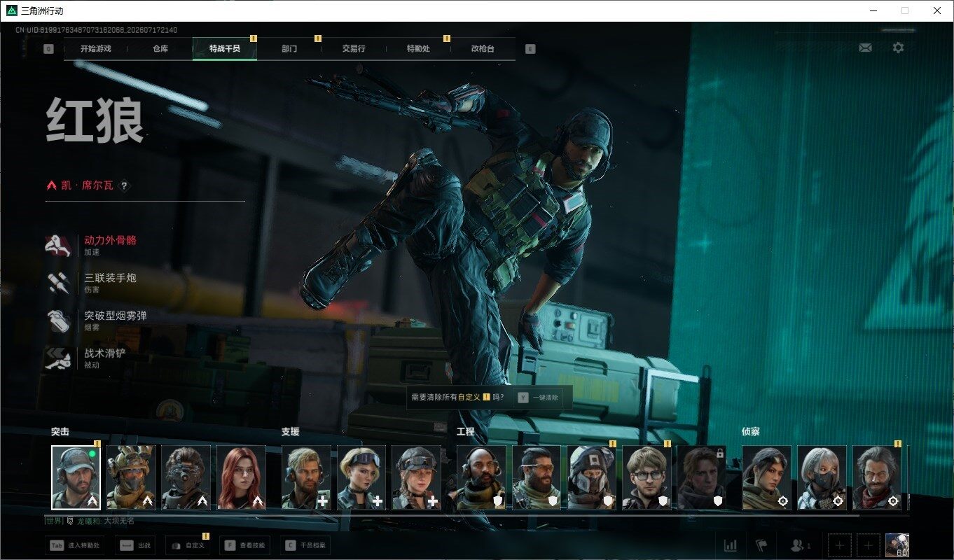
Task: Select the dark-haired recon woman portrait
Action: 767,477
